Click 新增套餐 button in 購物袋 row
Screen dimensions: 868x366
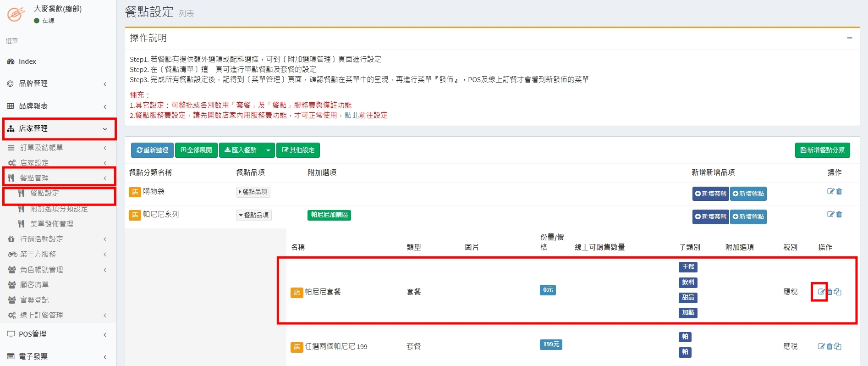[710, 194]
